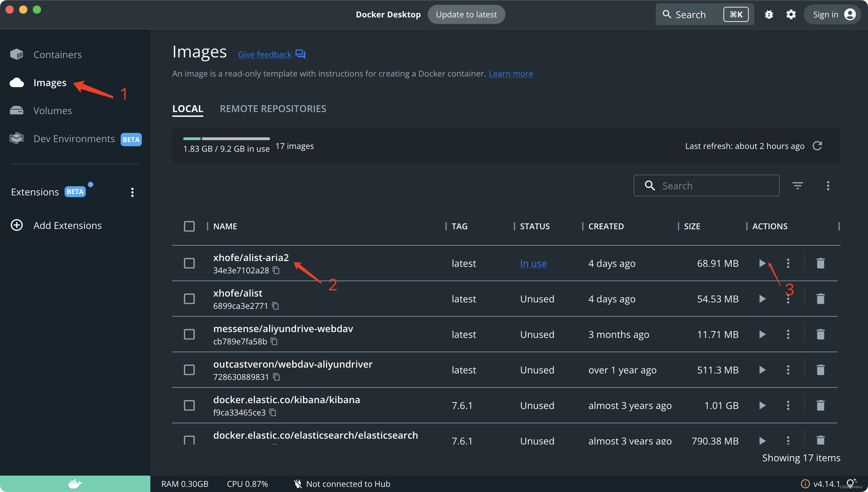The image size is (868, 492).
Task: Click the docker.elastic.co/kibana/kibana image name
Action: [286, 399]
